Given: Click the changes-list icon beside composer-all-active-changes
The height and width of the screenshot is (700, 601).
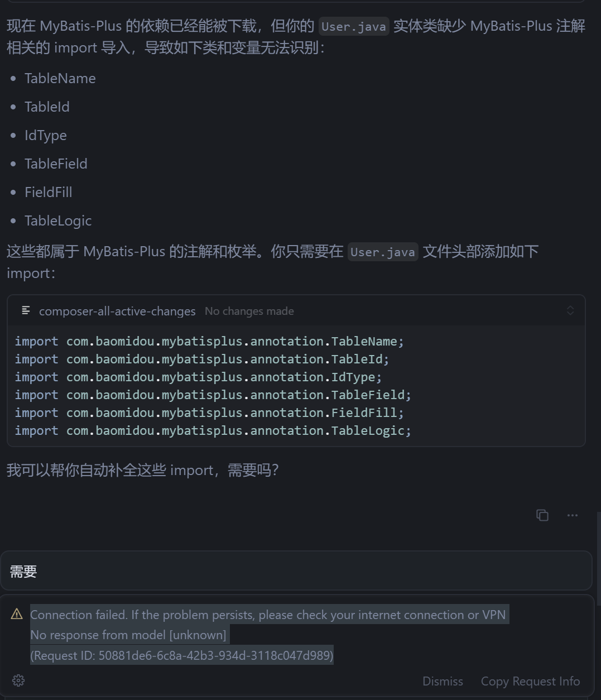Looking at the screenshot, I should [26, 310].
